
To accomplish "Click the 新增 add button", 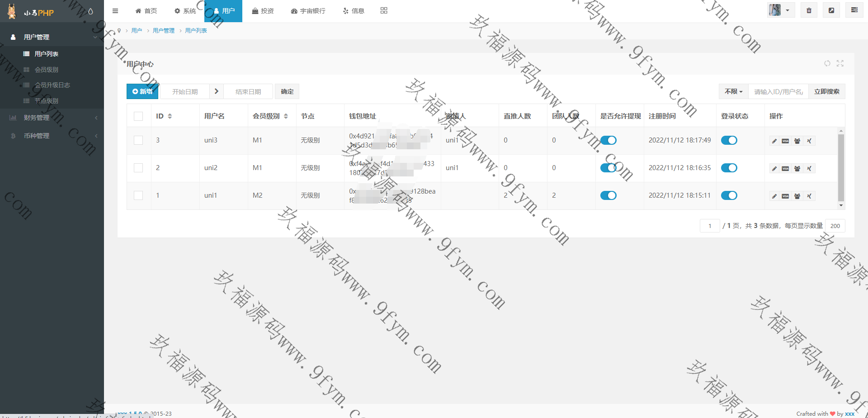I will [142, 91].
